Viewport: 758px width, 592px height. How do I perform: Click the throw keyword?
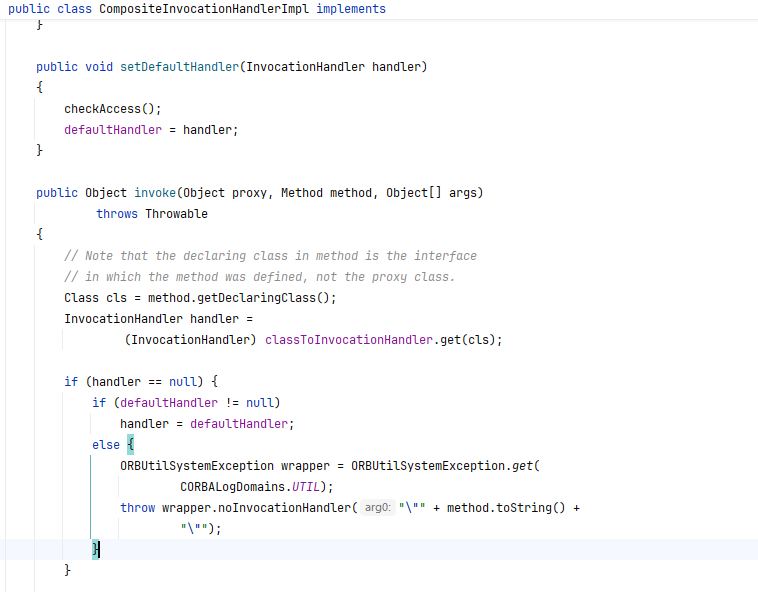137,508
